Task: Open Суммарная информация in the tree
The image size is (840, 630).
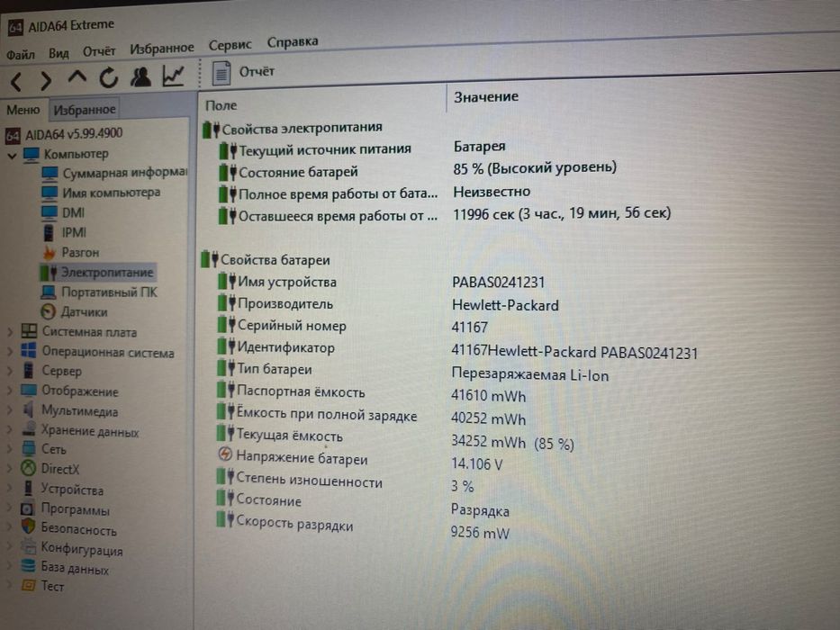Action: click(114, 173)
